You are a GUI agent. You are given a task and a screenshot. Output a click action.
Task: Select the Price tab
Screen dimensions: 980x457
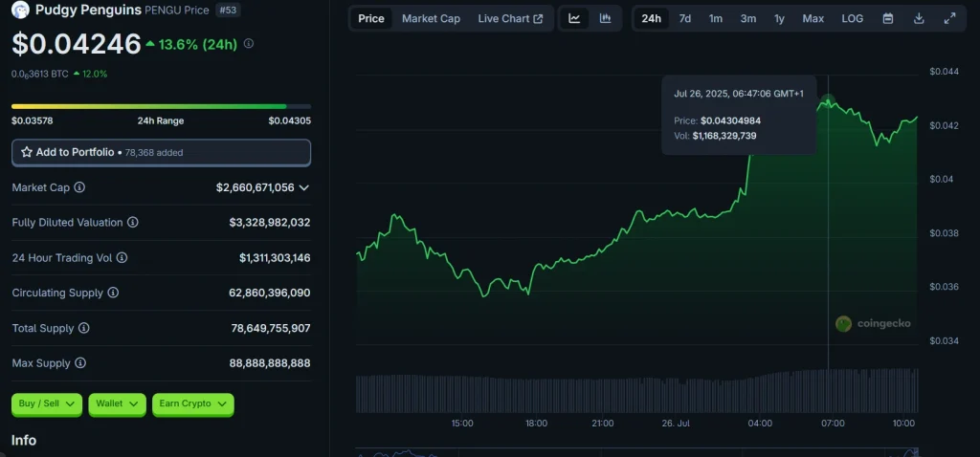coord(371,19)
